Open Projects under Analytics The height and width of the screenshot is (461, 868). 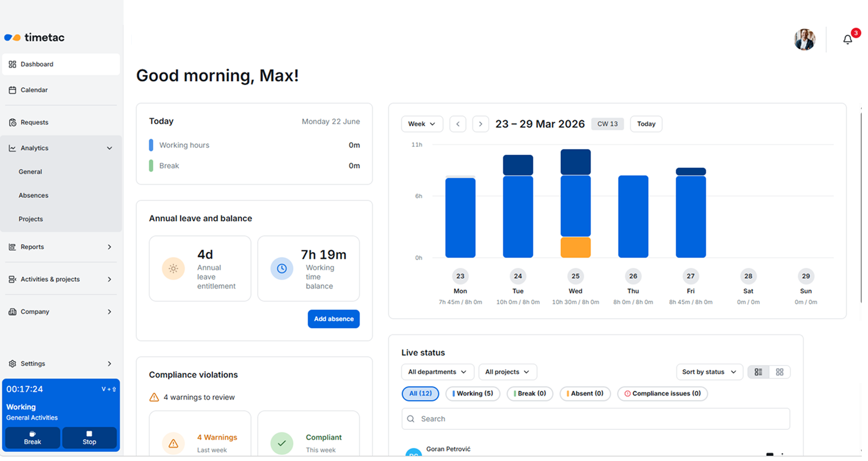click(x=31, y=219)
